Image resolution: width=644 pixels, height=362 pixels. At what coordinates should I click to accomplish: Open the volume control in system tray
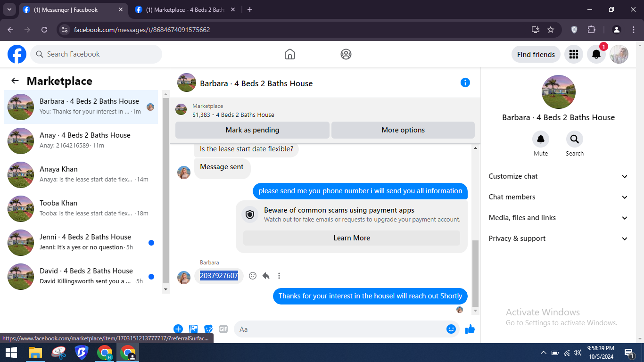pos(578,353)
